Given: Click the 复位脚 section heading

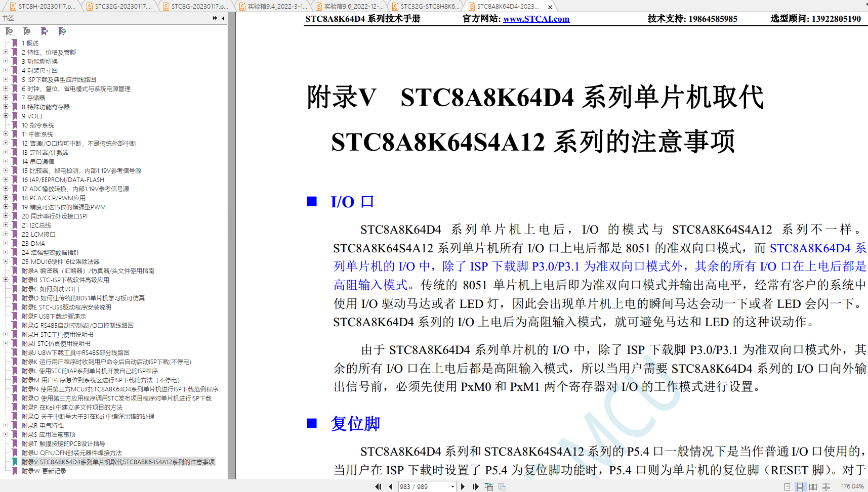Looking at the screenshot, I should pos(355,423).
